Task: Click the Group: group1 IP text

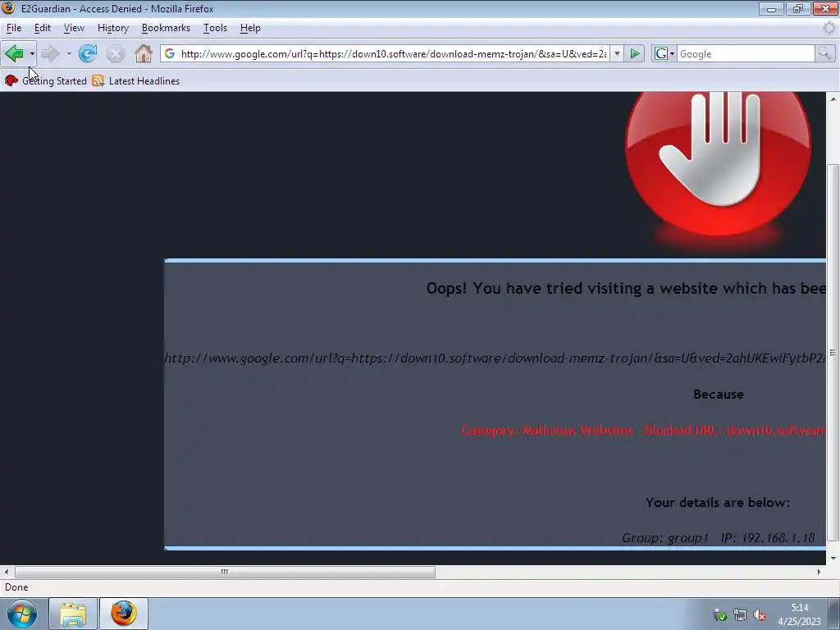Action: pyautogui.click(x=719, y=538)
